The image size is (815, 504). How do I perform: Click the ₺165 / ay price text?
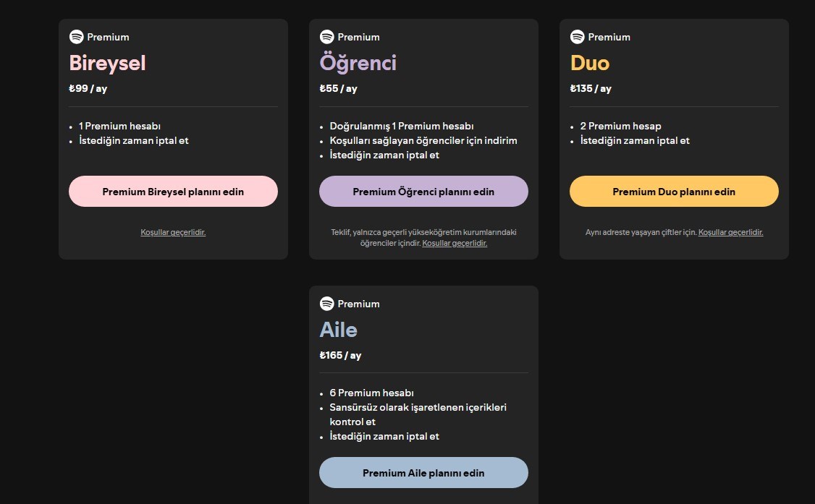point(340,356)
